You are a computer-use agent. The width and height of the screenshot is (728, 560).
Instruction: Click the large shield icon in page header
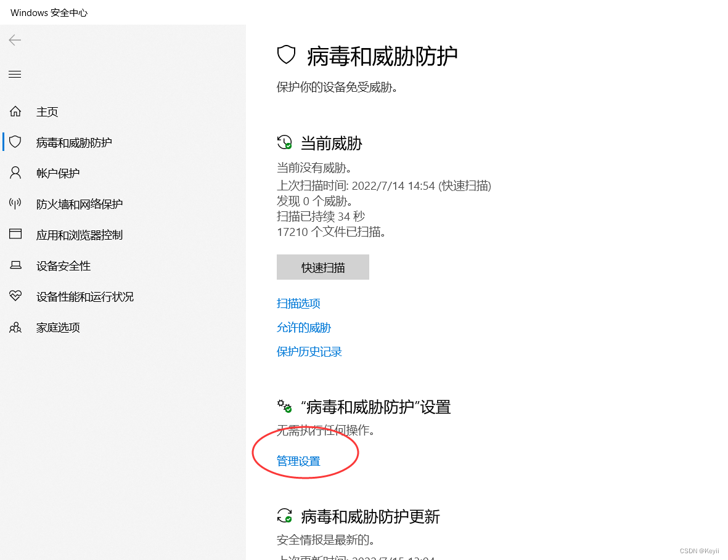(x=286, y=55)
